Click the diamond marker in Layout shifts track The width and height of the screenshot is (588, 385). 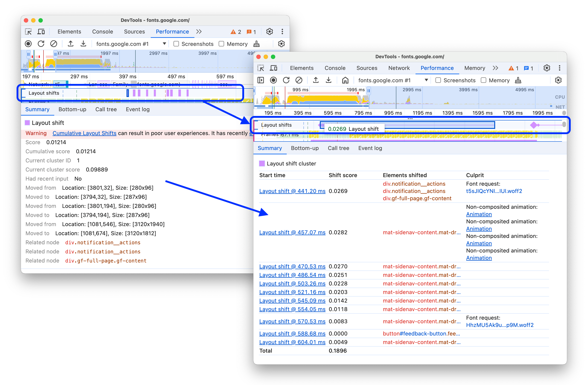(x=533, y=125)
